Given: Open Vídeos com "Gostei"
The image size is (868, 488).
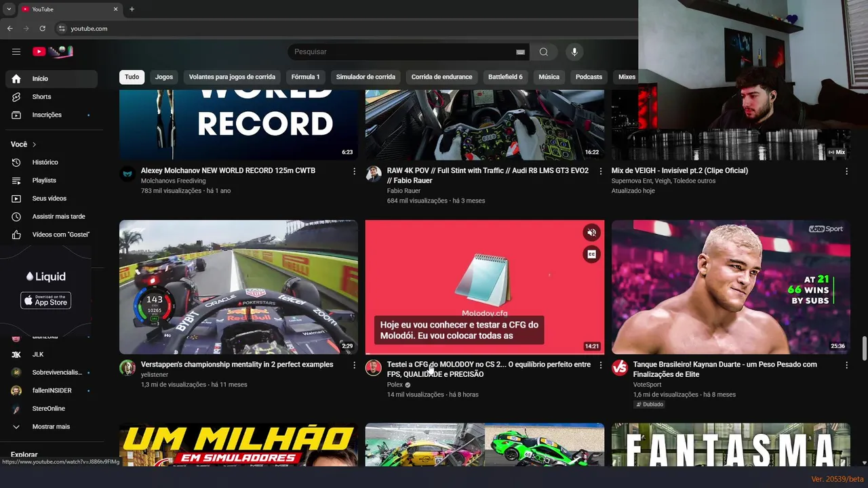Looking at the screenshot, I should coord(52,235).
